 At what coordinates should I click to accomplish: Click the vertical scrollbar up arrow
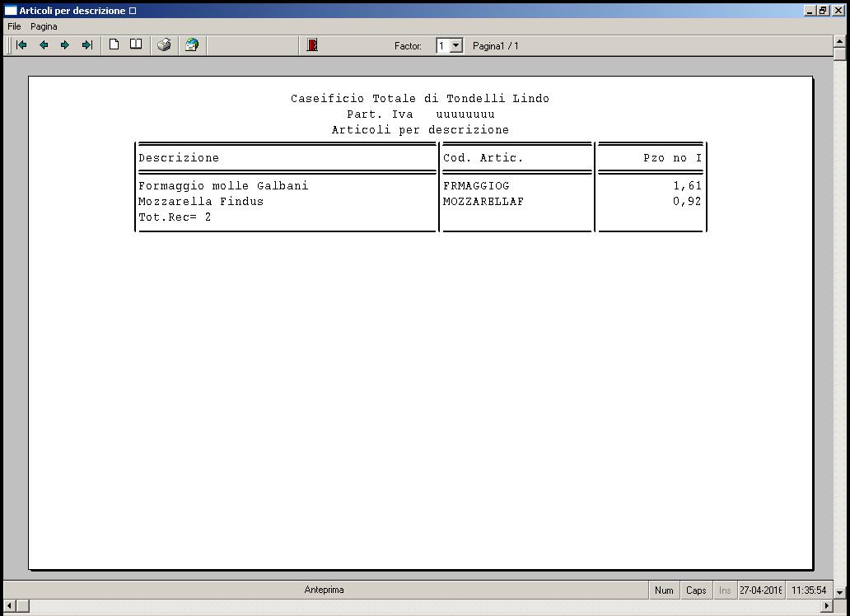[839, 41]
